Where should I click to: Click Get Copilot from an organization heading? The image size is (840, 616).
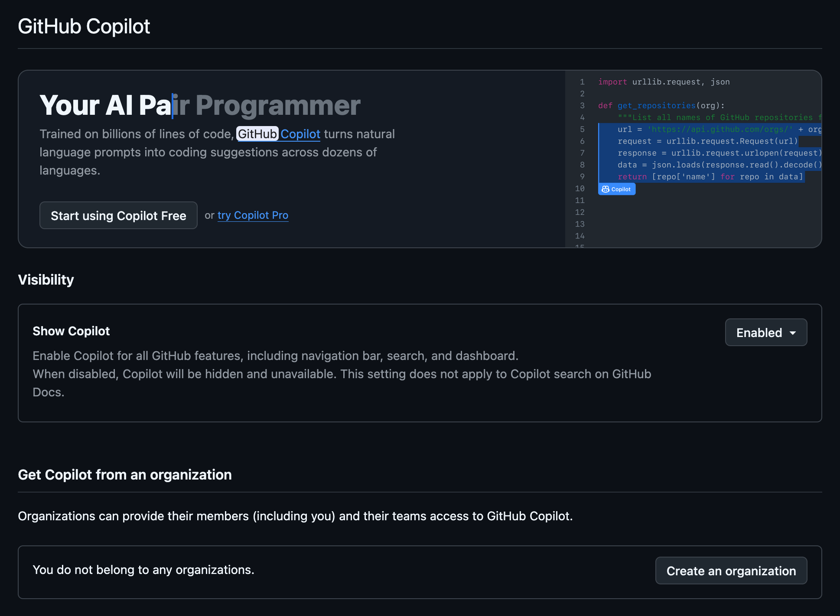click(125, 475)
